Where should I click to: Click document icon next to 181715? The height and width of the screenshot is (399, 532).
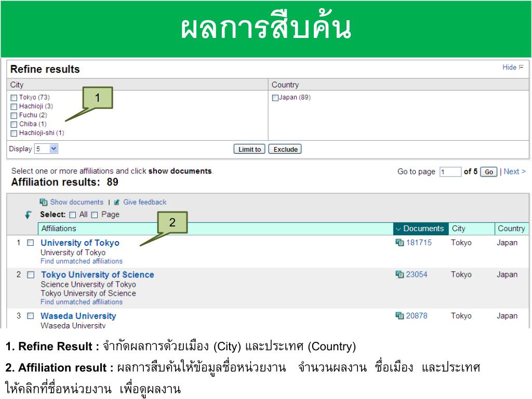coord(400,243)
